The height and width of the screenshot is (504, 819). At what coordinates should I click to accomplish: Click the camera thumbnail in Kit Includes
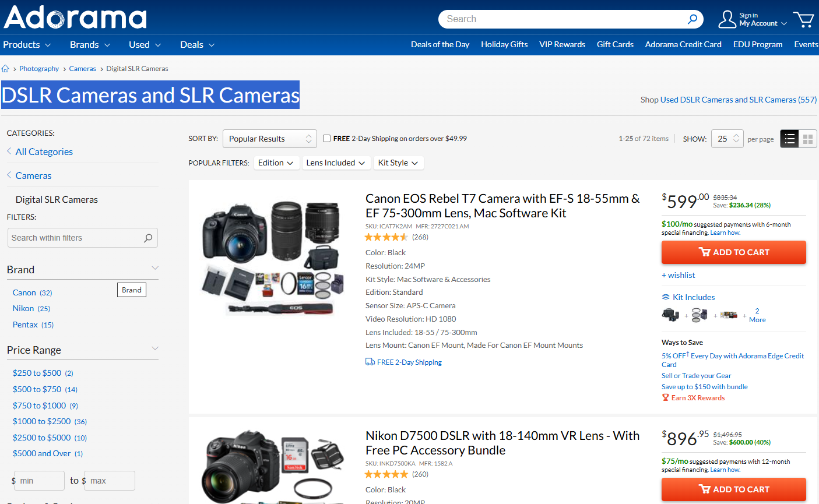(x=670, y=315)
